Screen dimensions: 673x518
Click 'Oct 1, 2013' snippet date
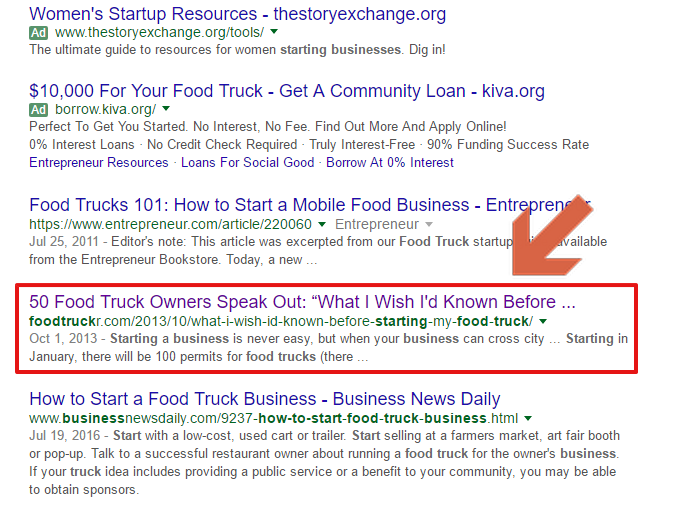pyautogui.click(x=63, y=339)
